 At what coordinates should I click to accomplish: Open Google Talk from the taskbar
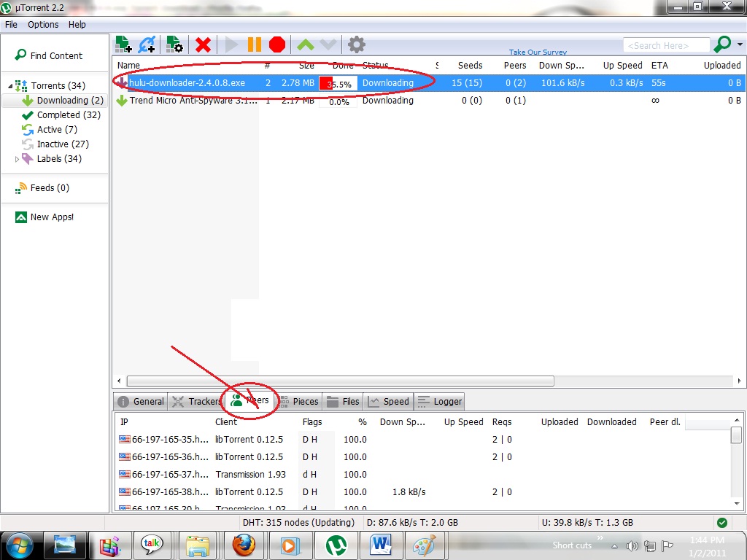(152, 544)
